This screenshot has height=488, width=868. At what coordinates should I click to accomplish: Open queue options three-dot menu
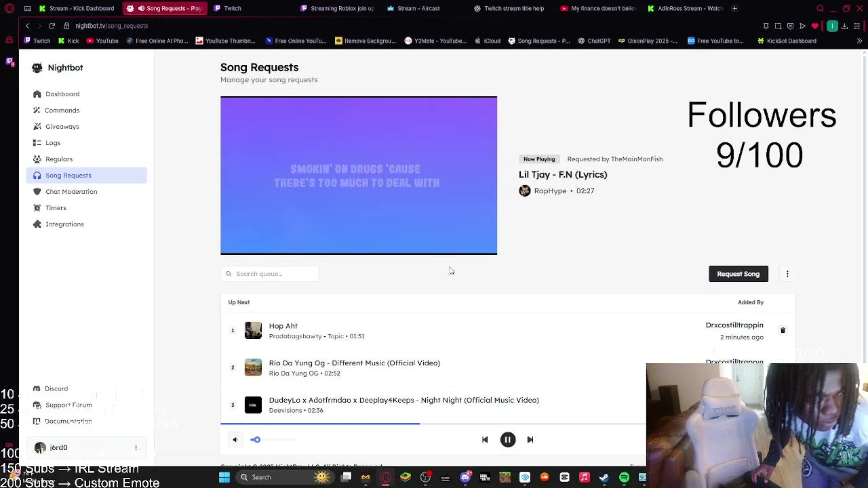point(787,274)
